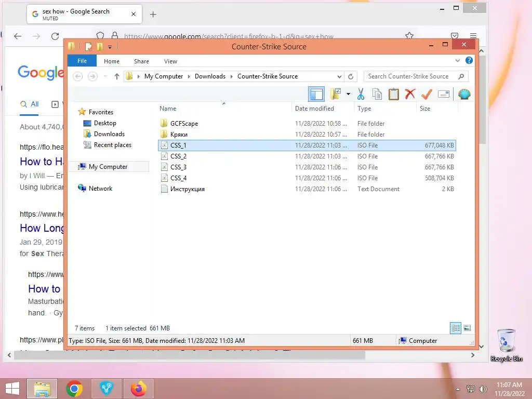Open the File ribbon tab
The height and width of the screenshot is (399, 532).
pos(82,61)
